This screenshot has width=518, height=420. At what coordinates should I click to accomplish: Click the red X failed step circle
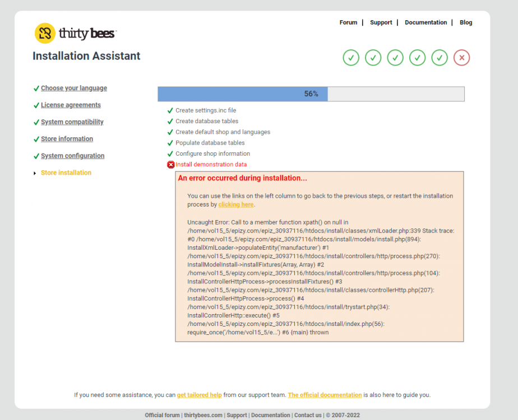tap(461, 58)
